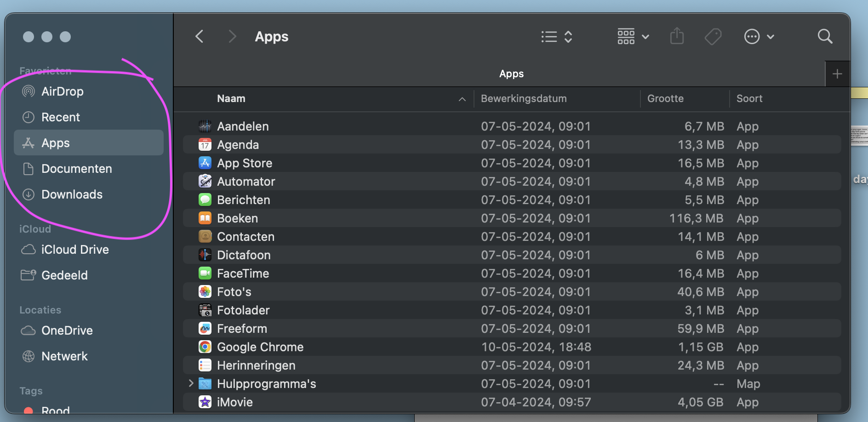Expand the Hulpprogramma's folder
Image resolution: width=868 pixels, height=422 pixels.
[191, 383]
